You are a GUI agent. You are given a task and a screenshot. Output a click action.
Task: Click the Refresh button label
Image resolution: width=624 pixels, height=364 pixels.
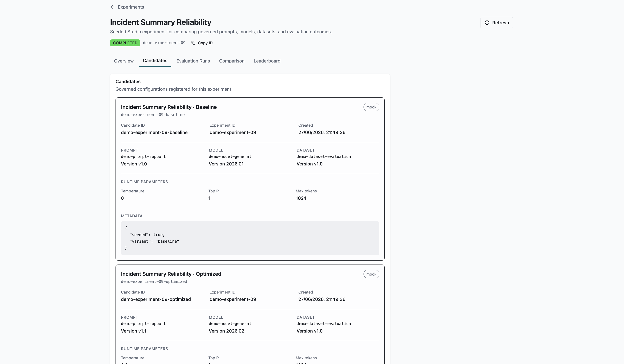click(501, 23)
